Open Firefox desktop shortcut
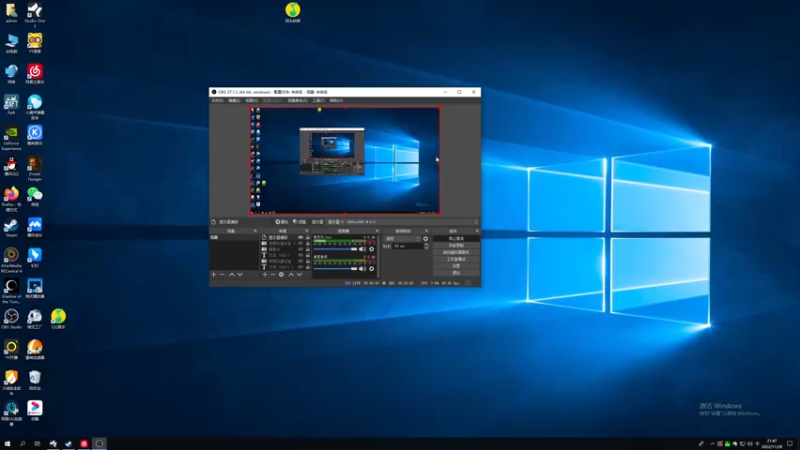 coord(11,198)
